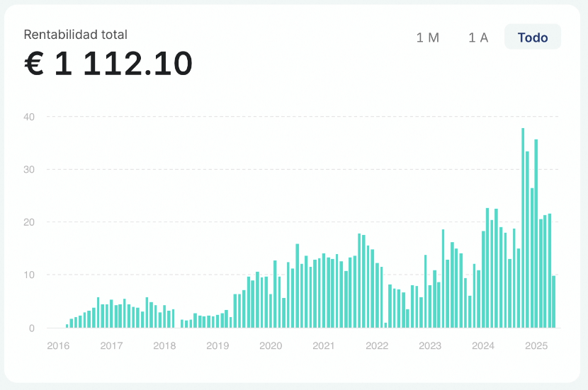The width and height of the screenshot is (588, 390).
Task: Click the 2019 x-axis label
Action: point(217,346)
